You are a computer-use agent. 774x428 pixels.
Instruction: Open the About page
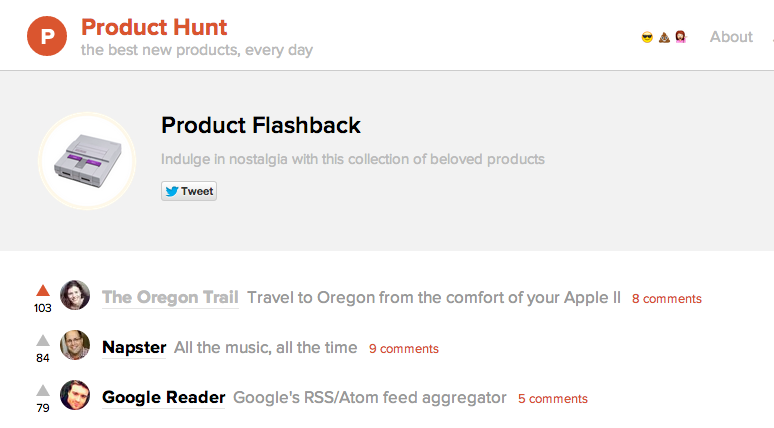pyautogui.click(x=731, y=37)
